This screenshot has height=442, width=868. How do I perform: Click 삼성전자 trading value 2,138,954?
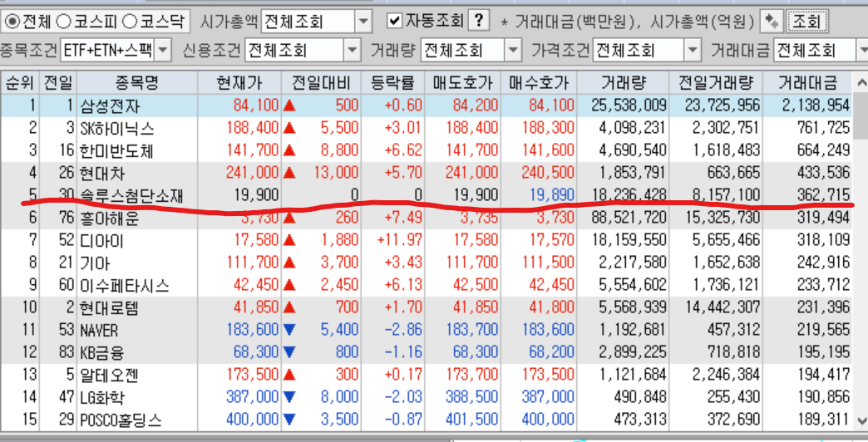[x=816, y=106]
